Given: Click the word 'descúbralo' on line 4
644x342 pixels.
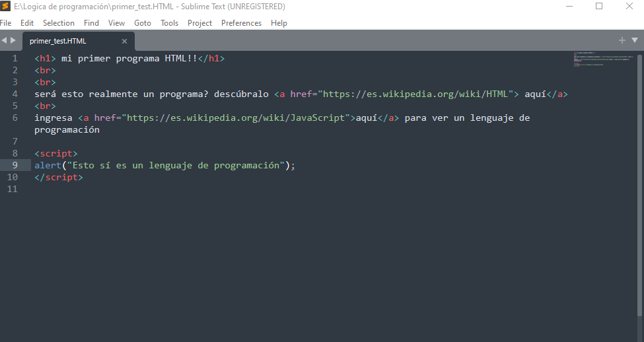Looking at the screenshot, I should point(241,94).
